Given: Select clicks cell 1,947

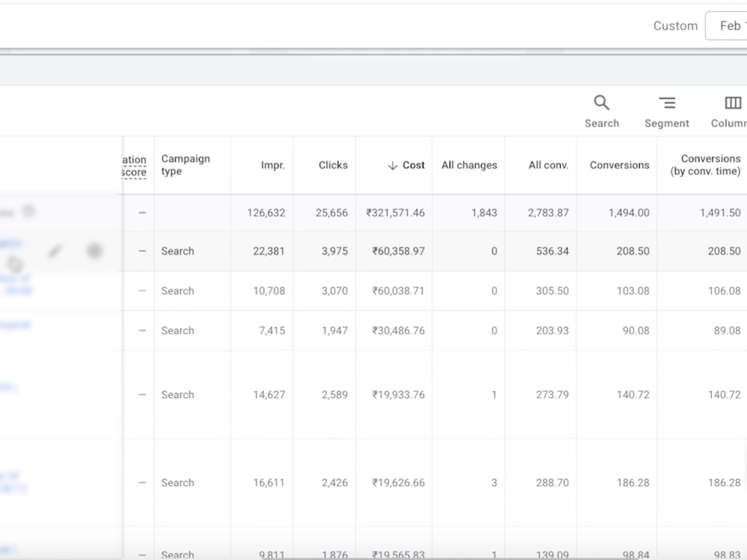Looking at the screenshot, I should [x=335, y=331].
